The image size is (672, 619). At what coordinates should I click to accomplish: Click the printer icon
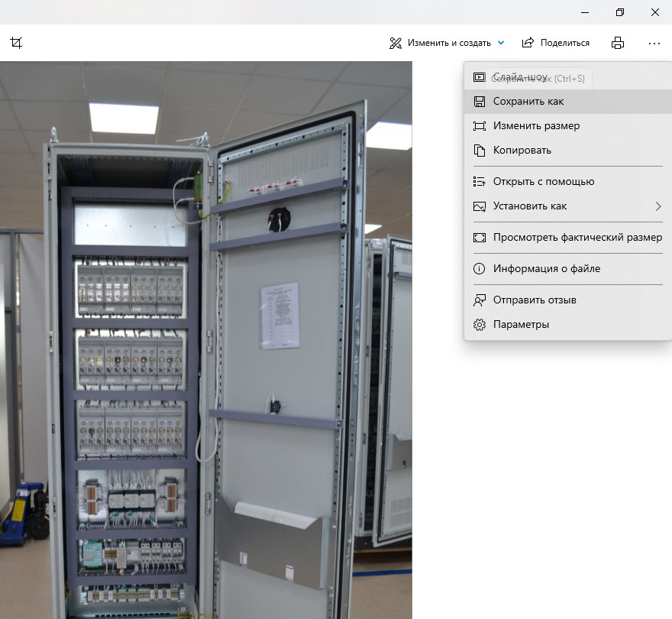tap(618, 43)
